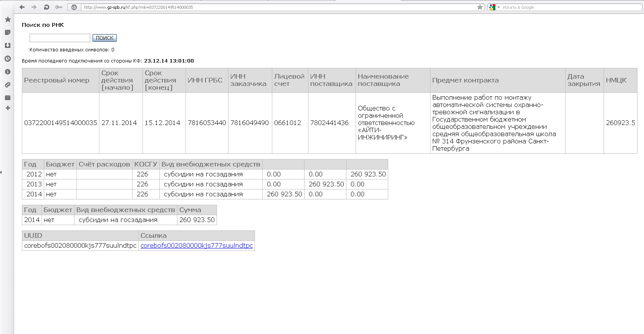Image resolution: width=644 pixels, height=334 pixels.
Task: Add a new panel with the plus icon
Action: click(8, 108)
